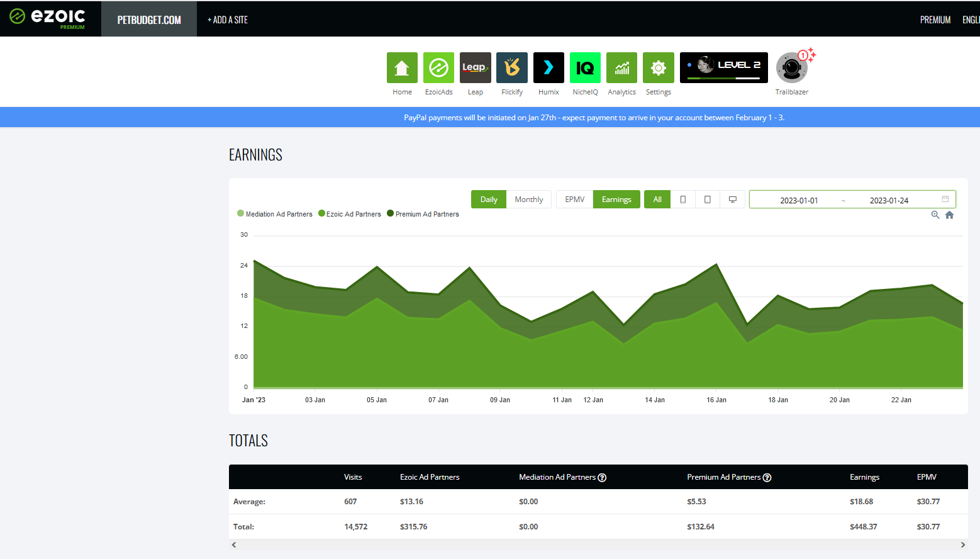Click the + ADD A SITE link
Viewport: 980px width, 559px height.
tap(228, 20)
